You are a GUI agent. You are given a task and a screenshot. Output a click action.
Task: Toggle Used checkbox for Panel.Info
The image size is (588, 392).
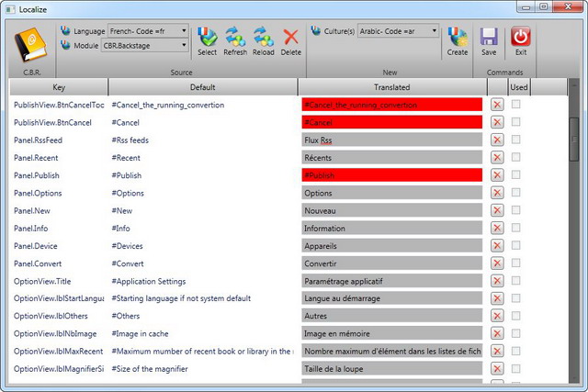coord(516,228)
